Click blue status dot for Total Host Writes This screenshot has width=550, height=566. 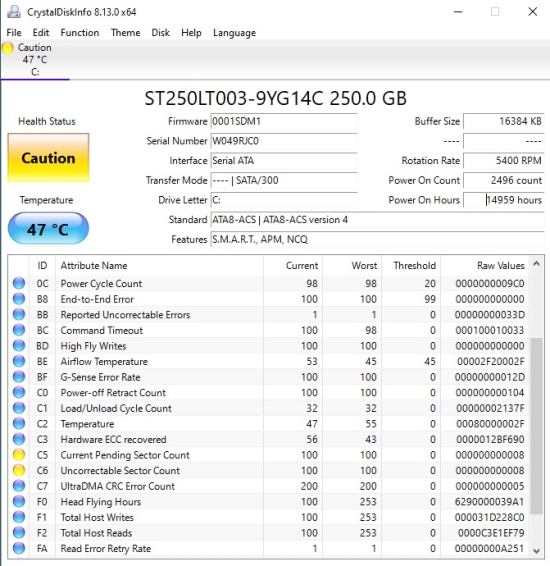point(19,517)
